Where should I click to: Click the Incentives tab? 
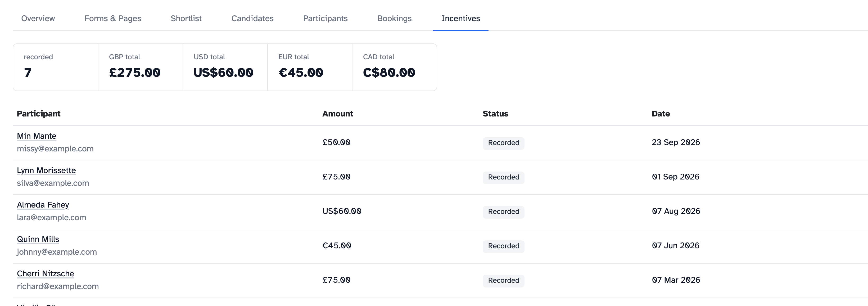(461, 19)
